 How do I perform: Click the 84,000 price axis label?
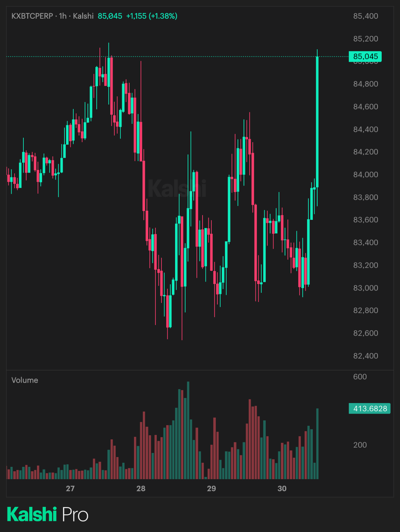coord(366,174)
